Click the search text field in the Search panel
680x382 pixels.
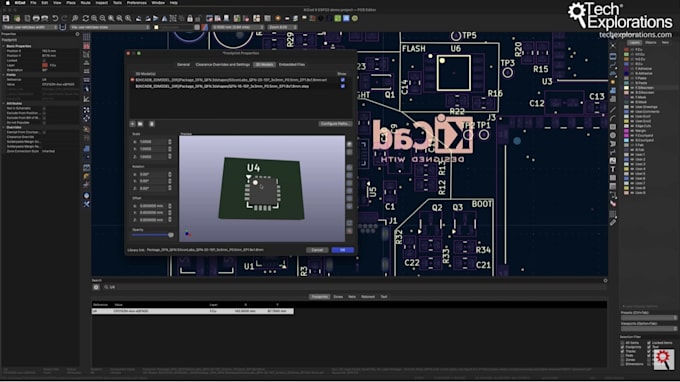pos(353,287)
